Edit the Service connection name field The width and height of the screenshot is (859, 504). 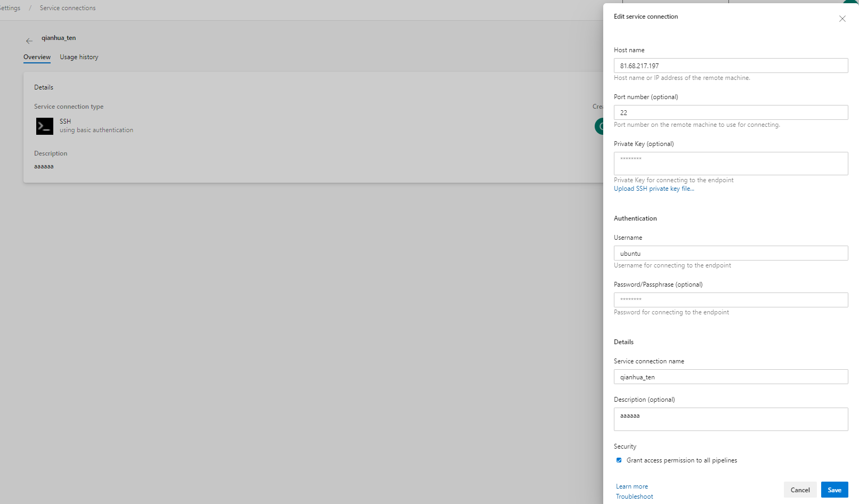pyautogui.click(x=731, y=377)
